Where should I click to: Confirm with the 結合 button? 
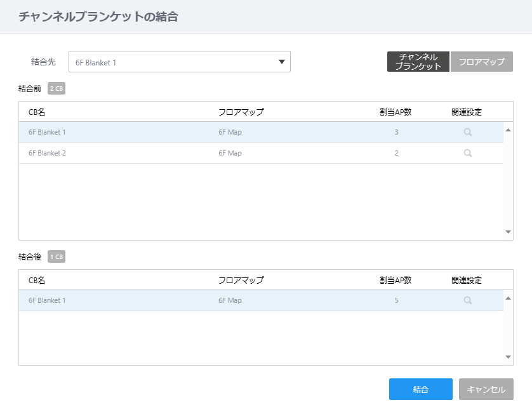[421, 389]
